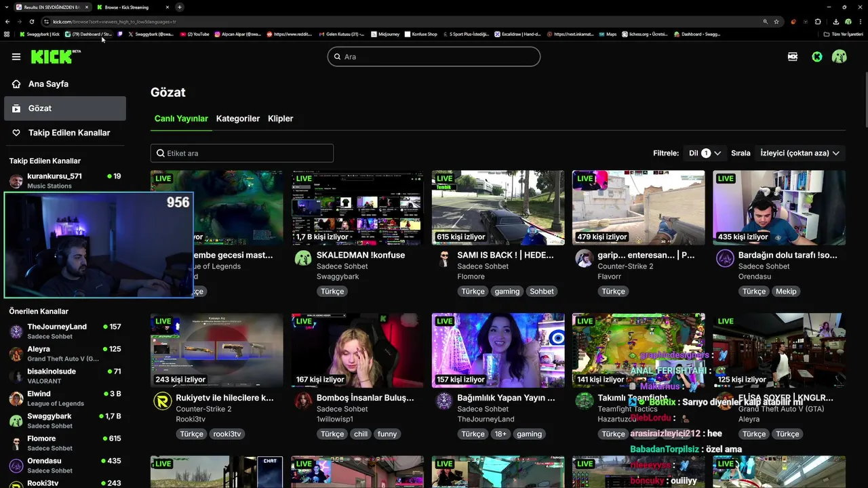Image resolution: width=868 pixels, height=488 pixels.
Task: Click the Flomore avatar on the SAMI IS BACK card
Action: 443,258
